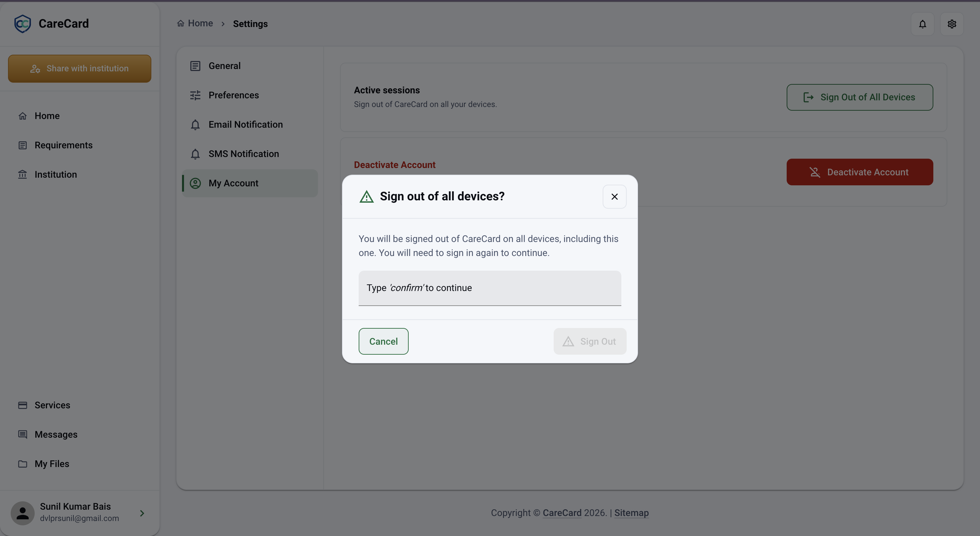
Task: Click the CareCard shield logo
Action: 22,24
